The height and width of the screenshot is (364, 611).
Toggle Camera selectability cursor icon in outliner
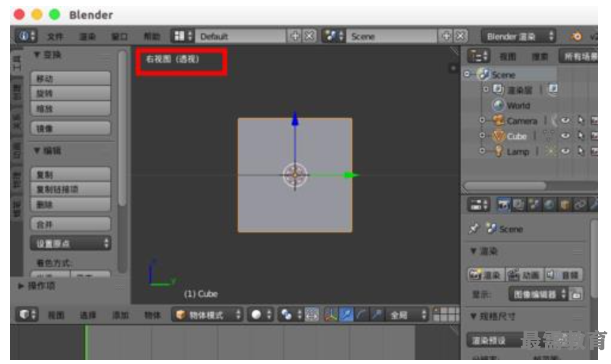(581, 121)
